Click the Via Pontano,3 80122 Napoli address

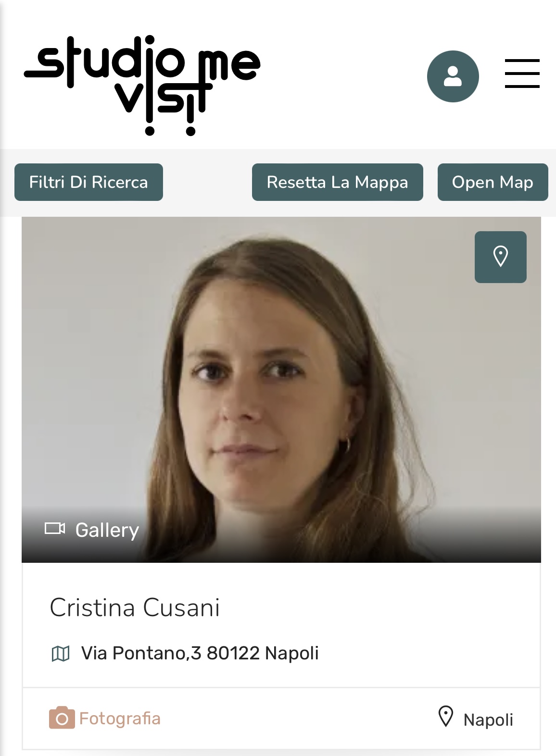pos(200,653)
